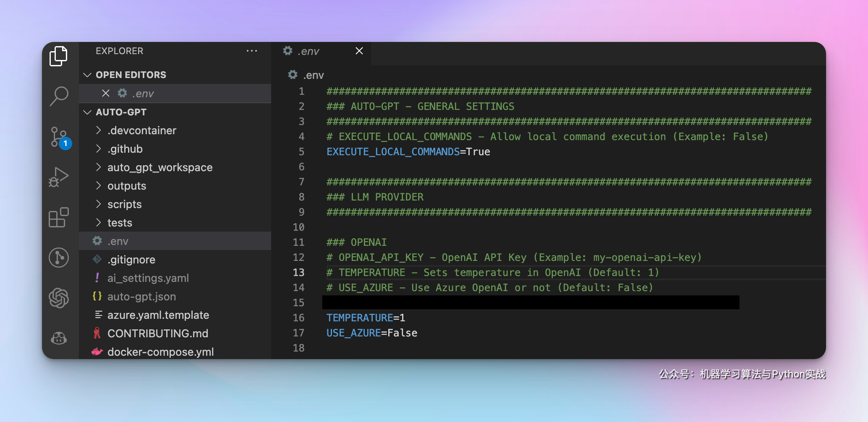Click the TEMPERATURE=1 line
This screenshot has height=422, width=868.
[366, 318]
